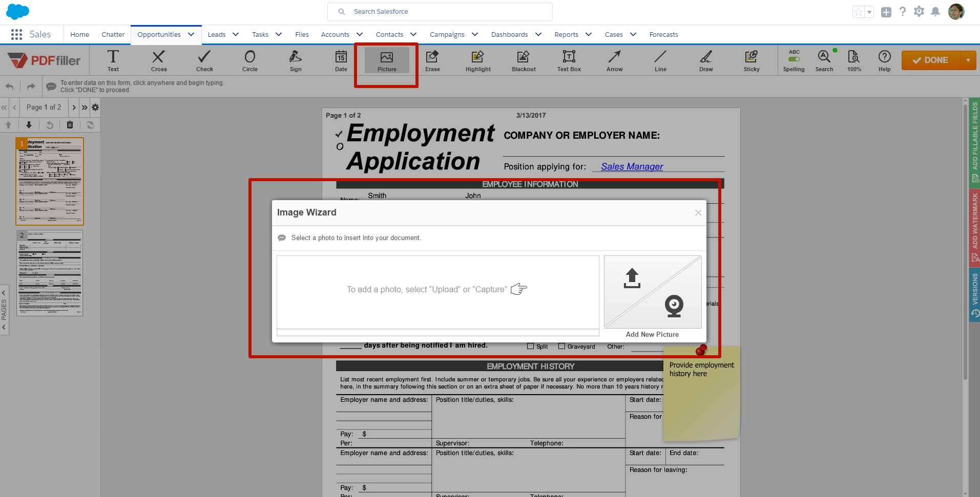Select the Circle tool
This screenshot has height=497, width=980.
(250, 60)
